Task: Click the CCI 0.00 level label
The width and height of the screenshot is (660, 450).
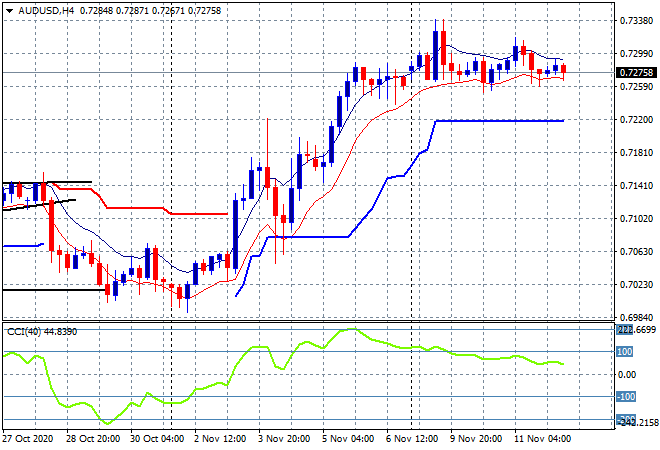Action: coord(627,374)
